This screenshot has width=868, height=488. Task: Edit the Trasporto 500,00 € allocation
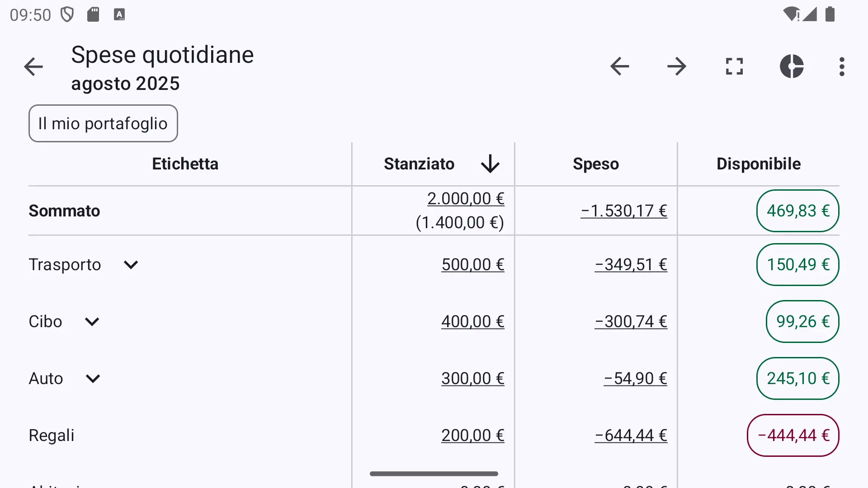473,265
